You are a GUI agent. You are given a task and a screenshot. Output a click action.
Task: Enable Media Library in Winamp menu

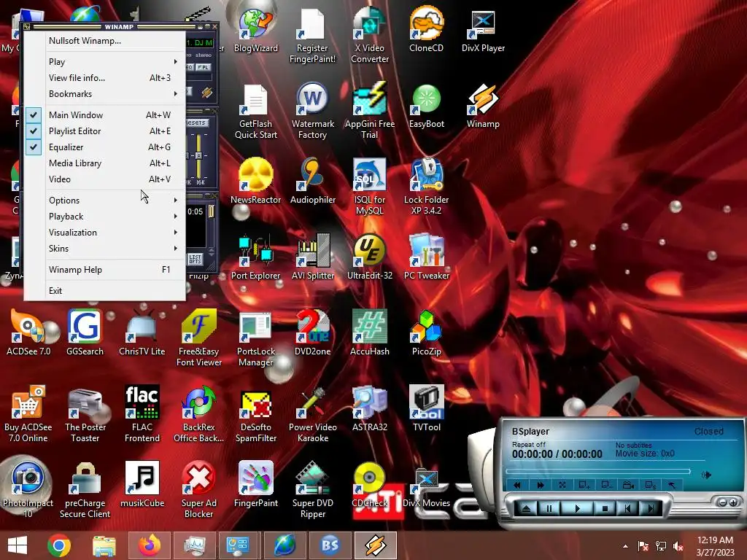(x=104, y=163)
